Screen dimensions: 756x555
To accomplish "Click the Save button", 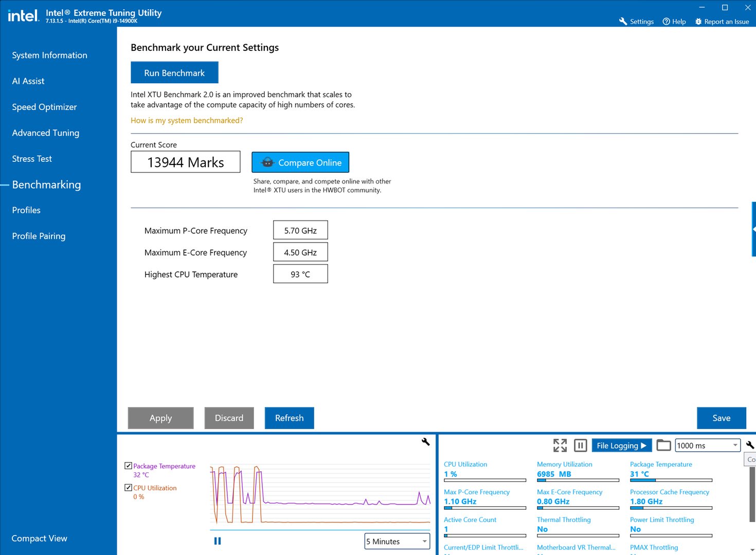I will [x=721, y=418].
